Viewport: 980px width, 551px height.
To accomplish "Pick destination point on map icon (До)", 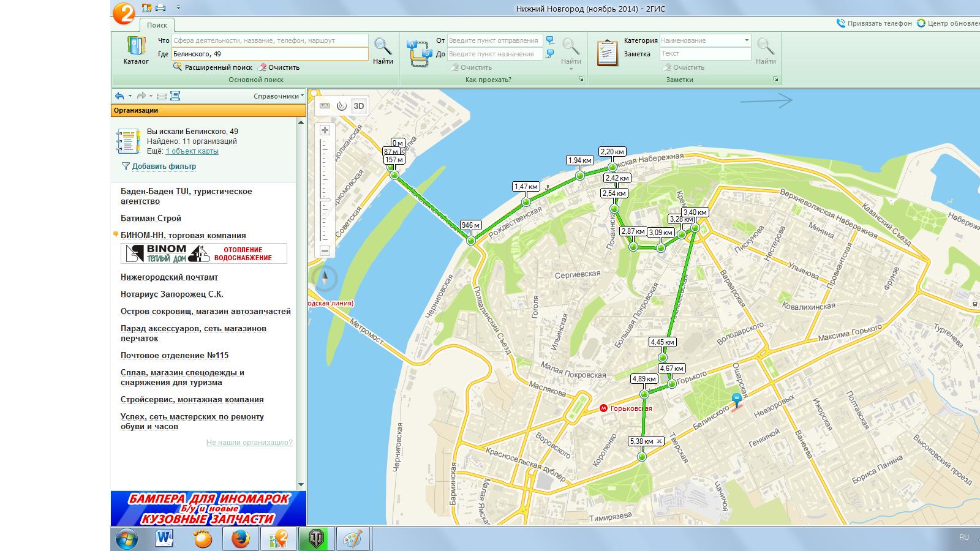I will (x=550, y=54).
